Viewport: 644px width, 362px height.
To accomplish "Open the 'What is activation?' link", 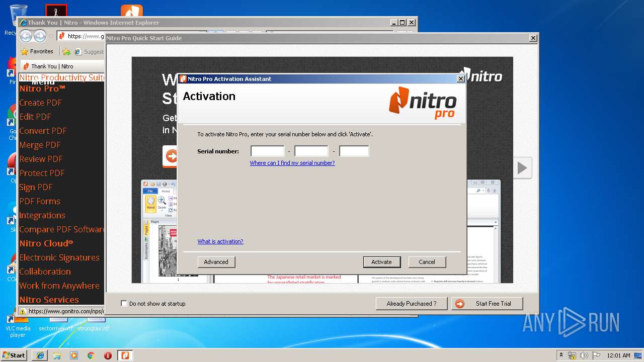I will (x=220, y=241).
